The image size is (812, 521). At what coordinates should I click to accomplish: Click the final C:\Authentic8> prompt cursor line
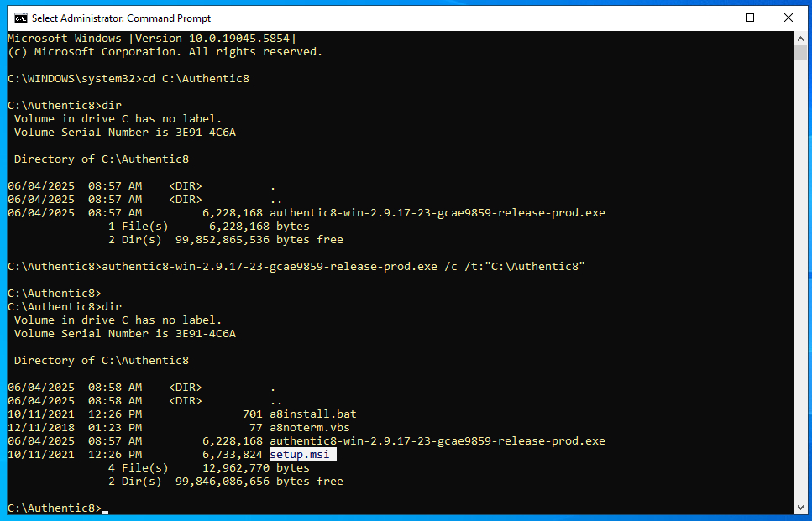pos(58,508)
